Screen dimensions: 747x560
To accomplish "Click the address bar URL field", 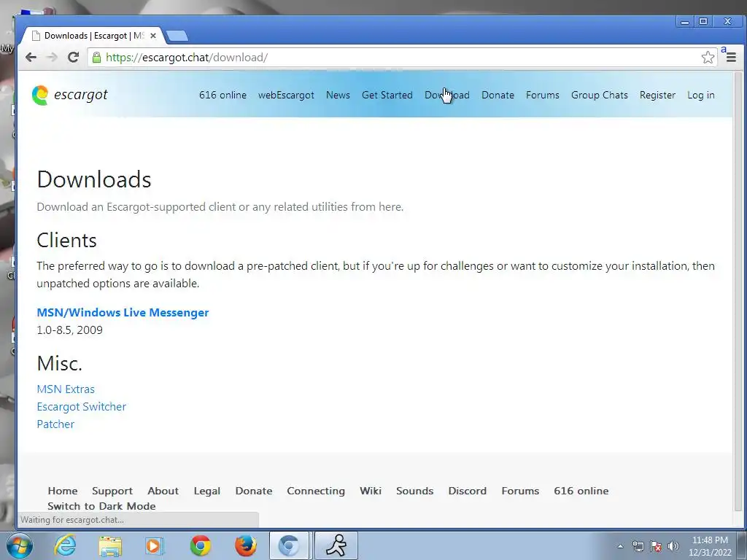I will coord(400,58).
